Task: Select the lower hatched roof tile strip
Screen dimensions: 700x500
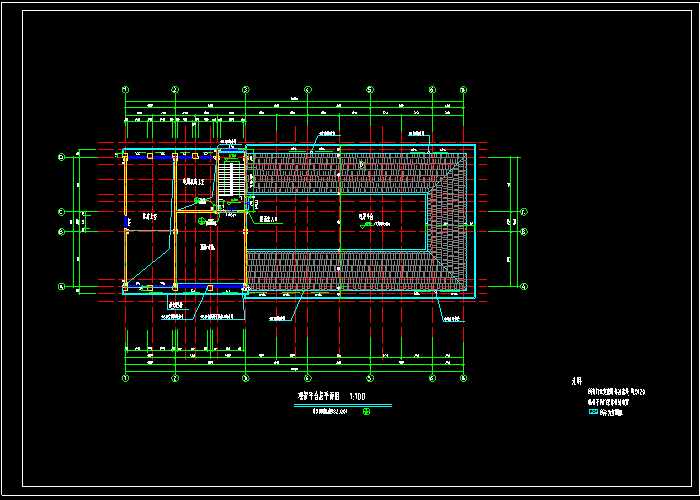Action: click(340, 270)
